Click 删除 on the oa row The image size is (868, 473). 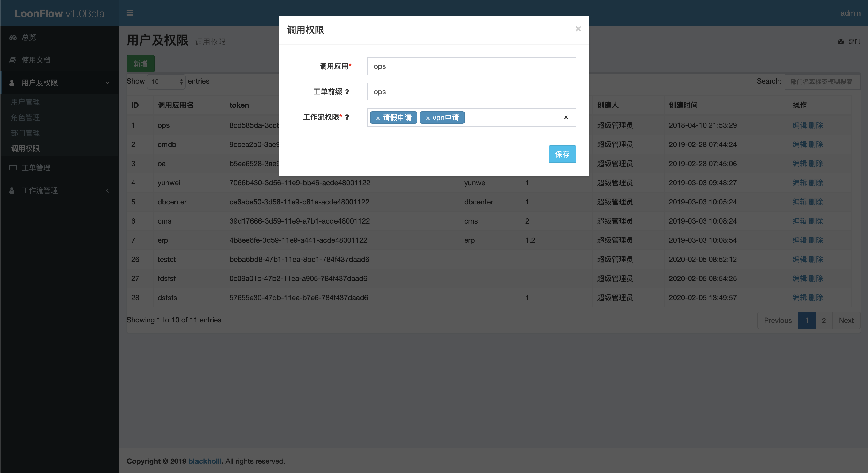[x=816, y=164]
